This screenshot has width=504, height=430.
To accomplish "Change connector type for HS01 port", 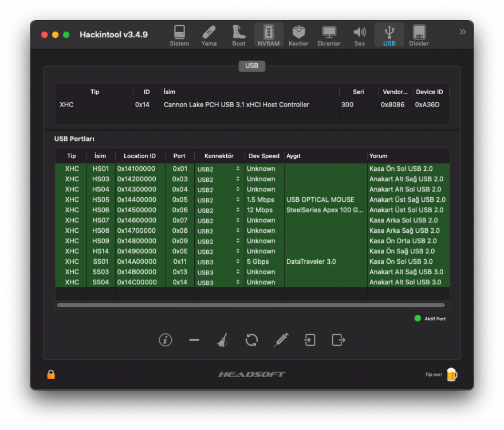I will [219, 169].
